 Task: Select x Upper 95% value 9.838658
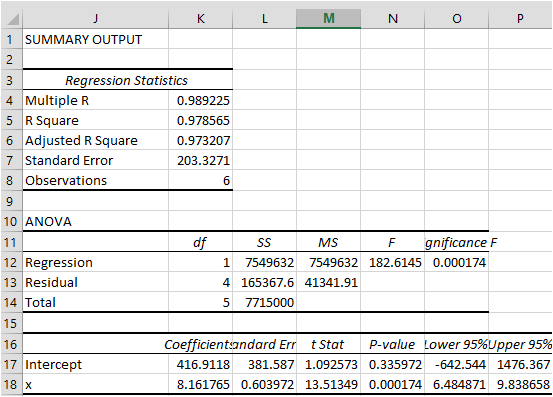click(521, 384)
